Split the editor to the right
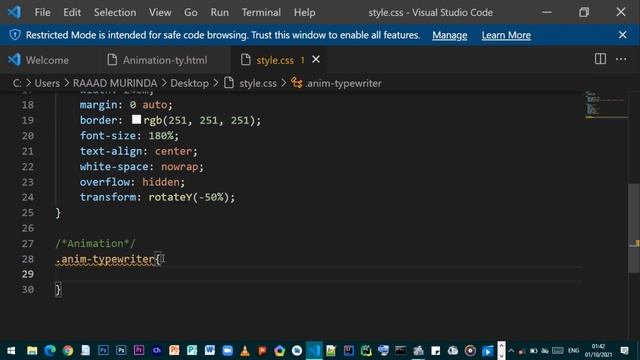Screen dimensions: 640x360 [600, 59]
